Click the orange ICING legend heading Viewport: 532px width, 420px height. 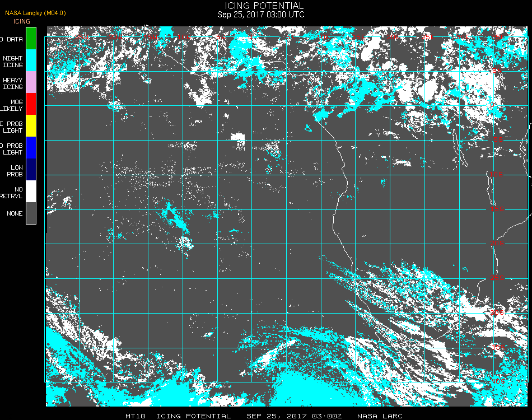click(x=22, y=21)
